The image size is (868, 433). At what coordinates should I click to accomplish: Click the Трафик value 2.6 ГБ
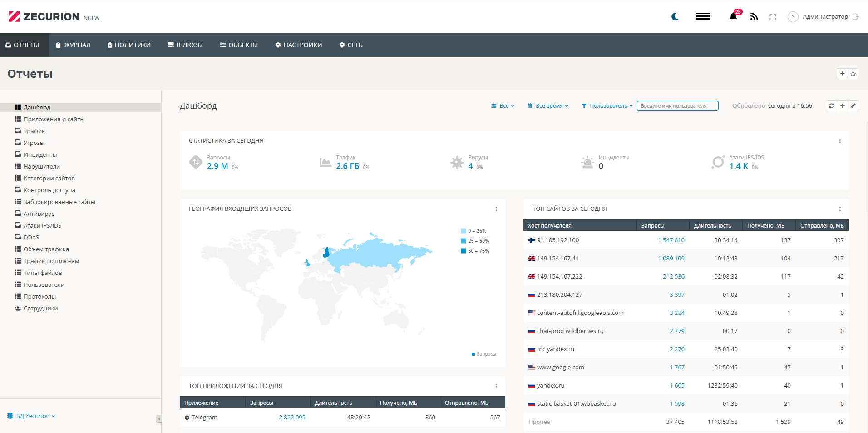coord(348,166)
